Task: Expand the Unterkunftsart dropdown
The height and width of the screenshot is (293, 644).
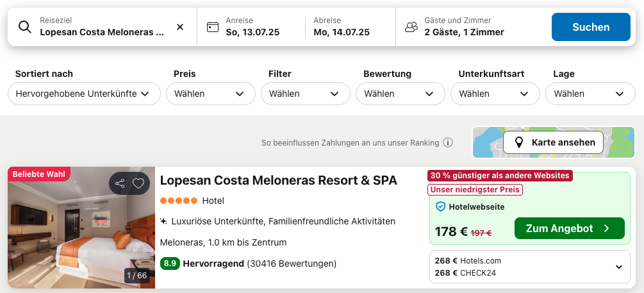Action: pyautogui.click(x=495, y=94)
